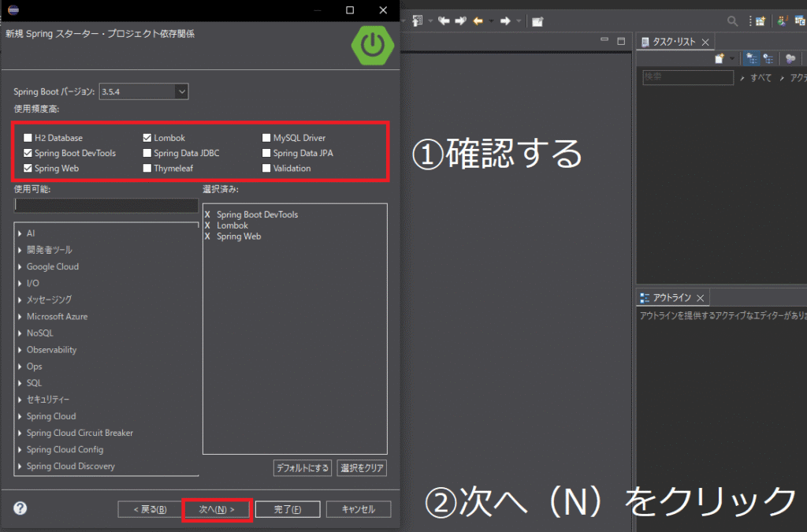This screenshot has height=532, width=807.
Task: Uncheck Spring Boot DevTools checkbox
Action: (28, 153)
